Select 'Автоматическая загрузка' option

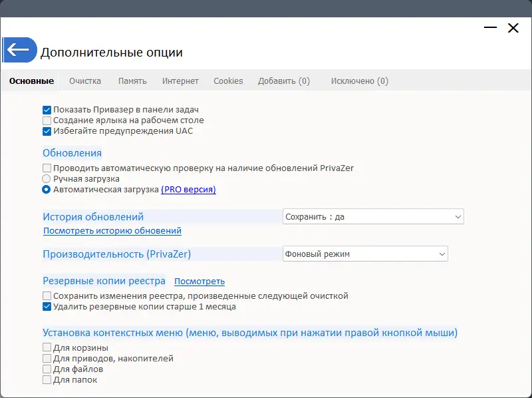47,190
